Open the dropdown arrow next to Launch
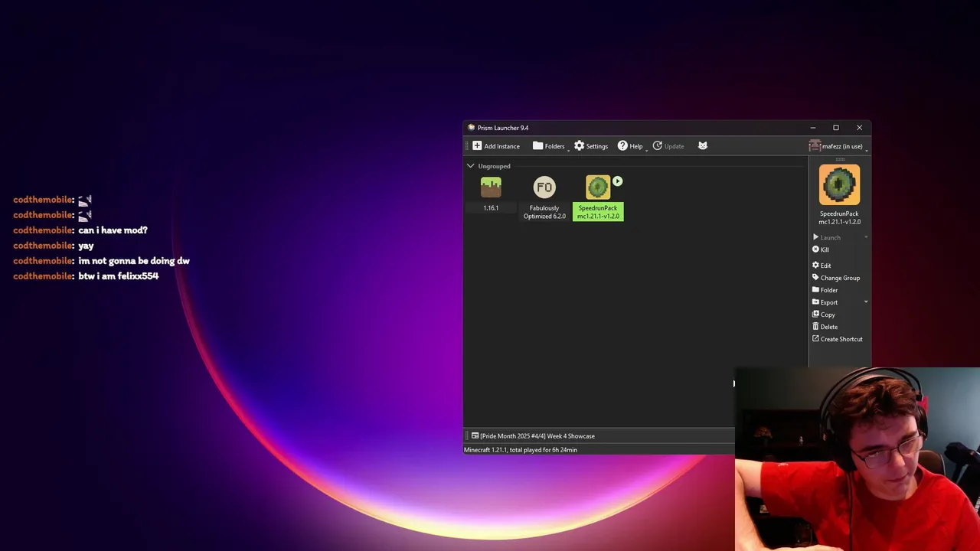The width and height of the screenshot is (980, 551). (866, 237)
